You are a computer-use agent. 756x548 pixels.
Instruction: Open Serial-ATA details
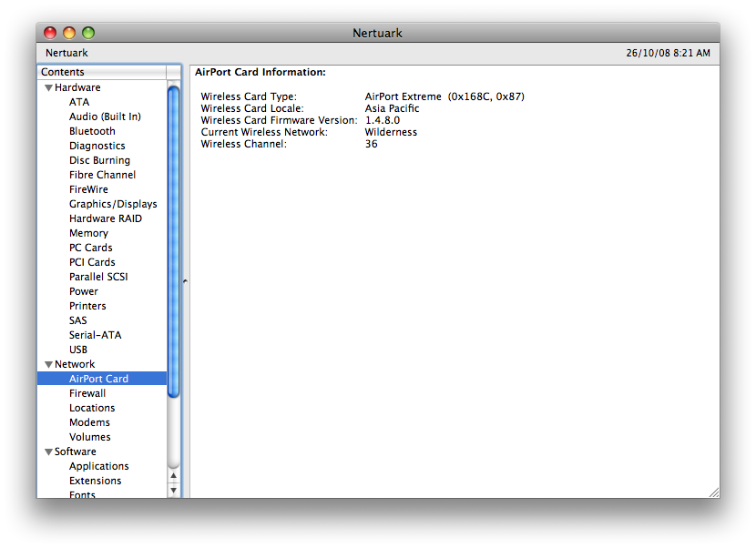pos(95,336)
